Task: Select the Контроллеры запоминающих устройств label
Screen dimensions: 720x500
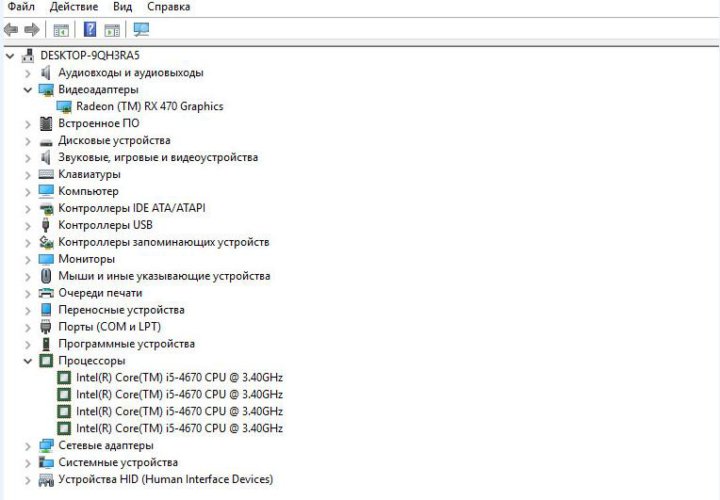Action: point(163,242)
